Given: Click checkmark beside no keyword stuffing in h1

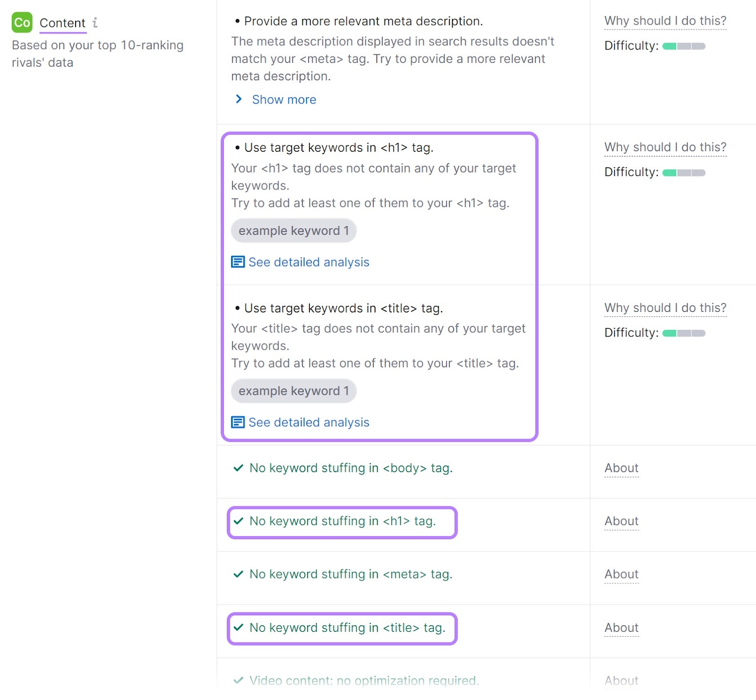Looking at the screenshot, I should pos(238,521).
